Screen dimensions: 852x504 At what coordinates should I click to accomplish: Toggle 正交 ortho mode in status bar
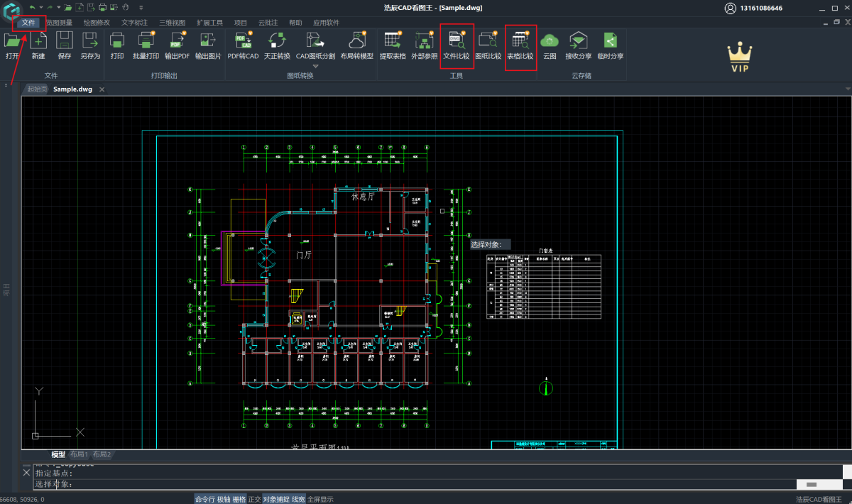click(x=254, y=499)
